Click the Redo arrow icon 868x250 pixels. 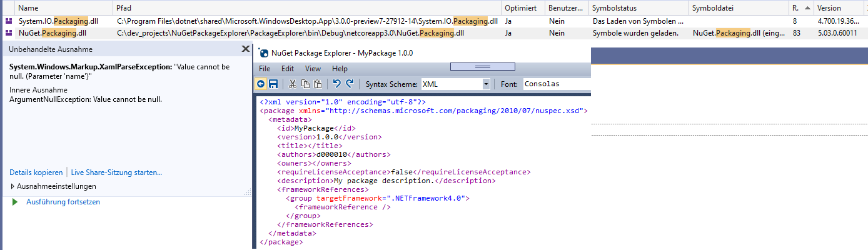pyautogui.click(x=350, y=84)
